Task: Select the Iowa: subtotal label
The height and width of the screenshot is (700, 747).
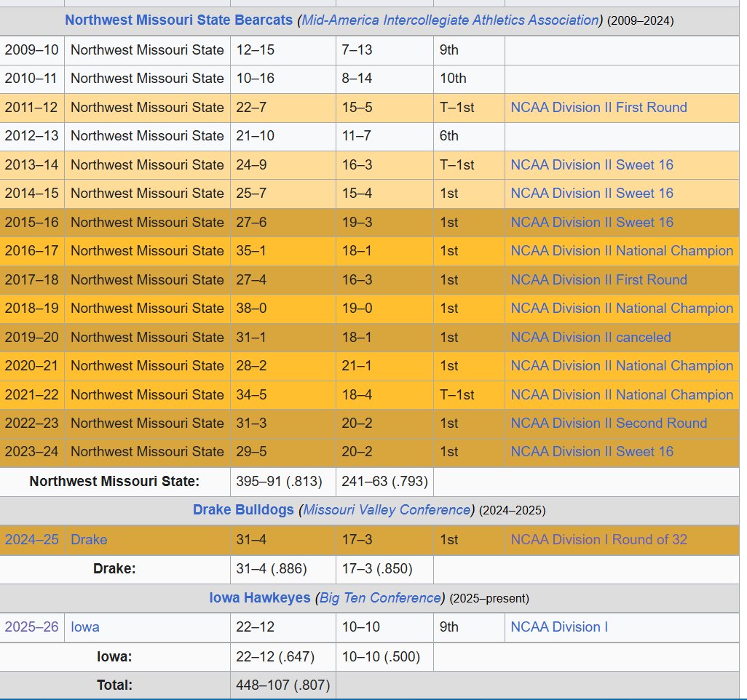Action: (x=114, y=656)
